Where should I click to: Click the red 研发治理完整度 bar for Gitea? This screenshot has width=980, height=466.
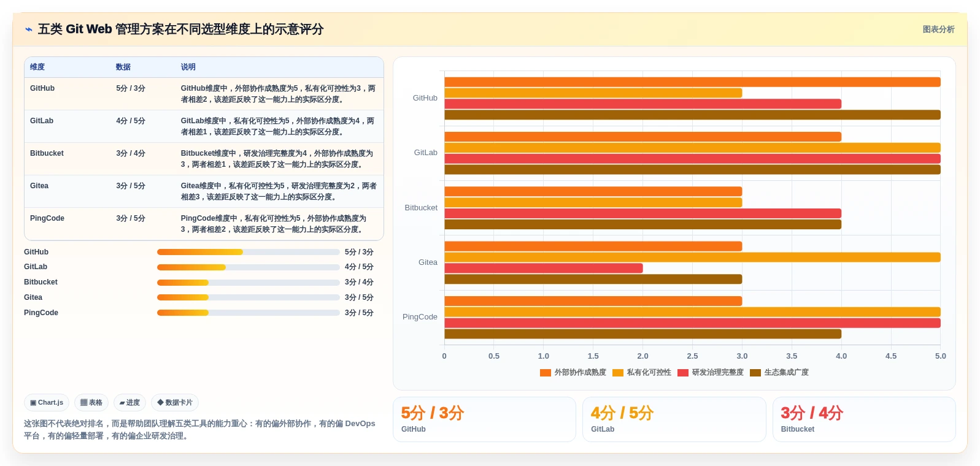[544, 269]
